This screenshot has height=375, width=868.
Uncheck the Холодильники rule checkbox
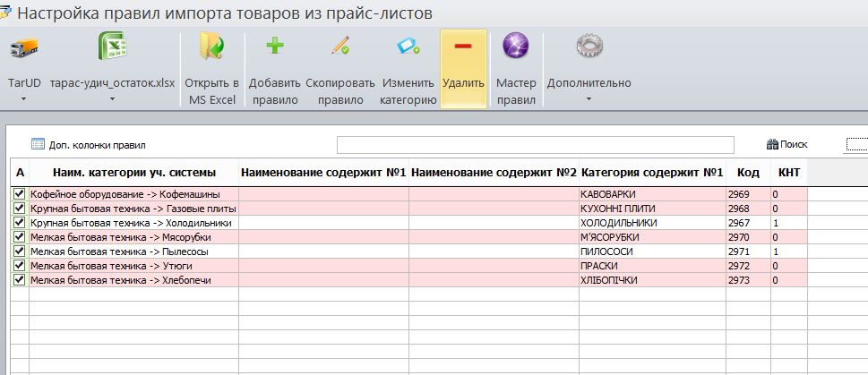click(20, 223)
